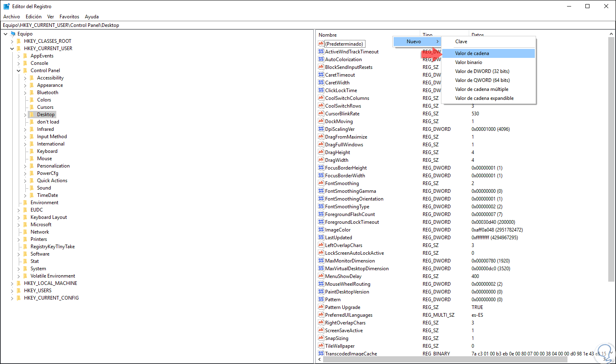Image resolution: width=616 pixels, height=364 pixels.
Task: Expand the HKEY_CLASSES_ROOT key
Action: coord(12,41)
